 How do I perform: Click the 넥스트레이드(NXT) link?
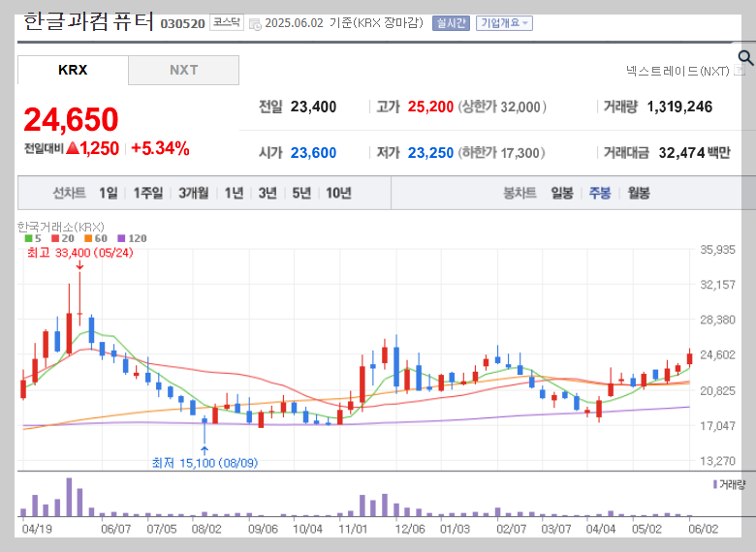pyautogui.click(x=677, y=71)
